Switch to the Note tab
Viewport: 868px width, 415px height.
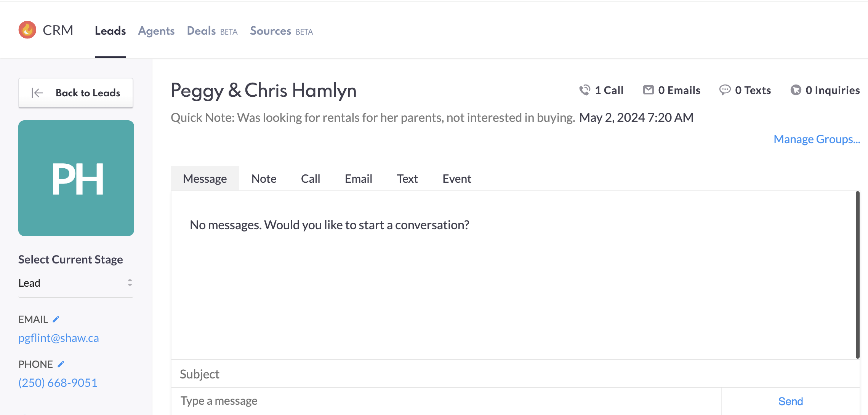click(264, 179)
